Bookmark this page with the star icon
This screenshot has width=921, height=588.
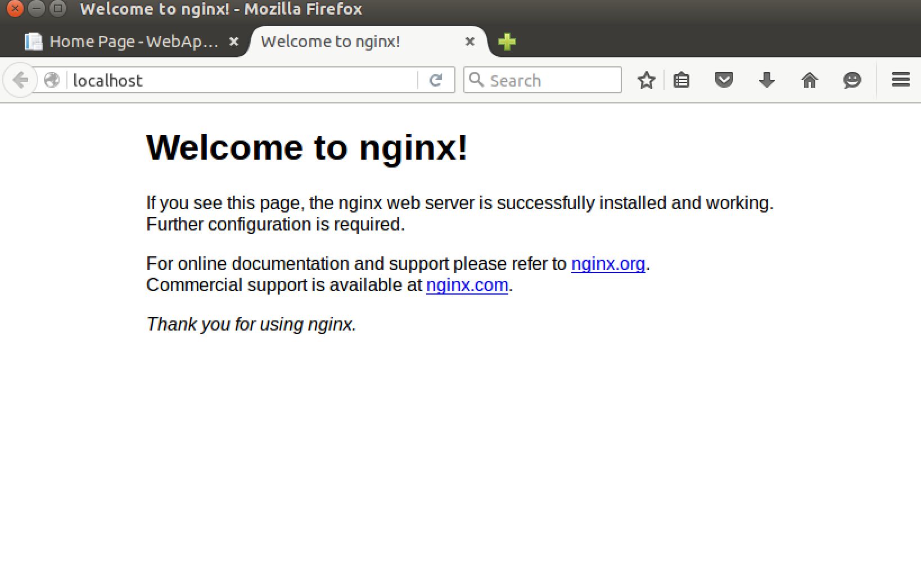646,80
